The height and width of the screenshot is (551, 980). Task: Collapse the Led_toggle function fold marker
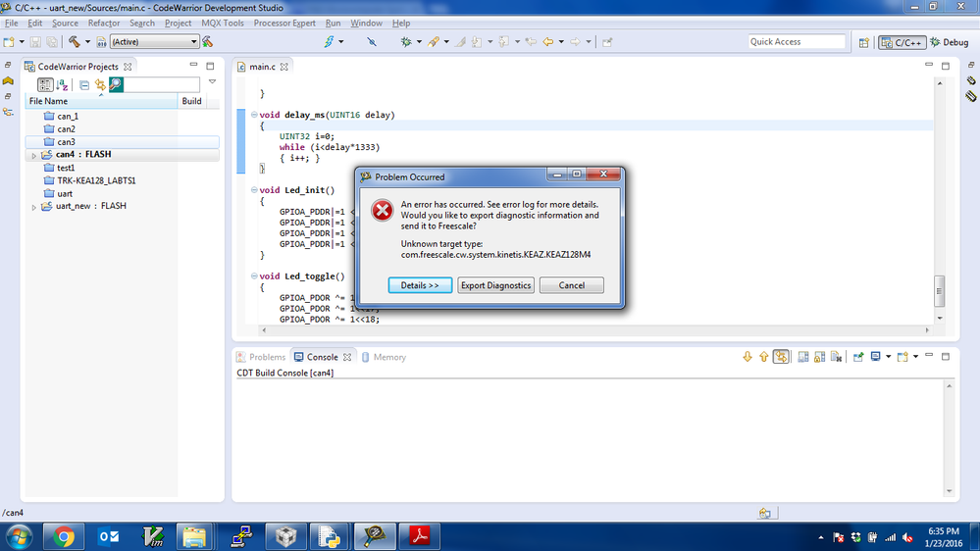[254, 275]
